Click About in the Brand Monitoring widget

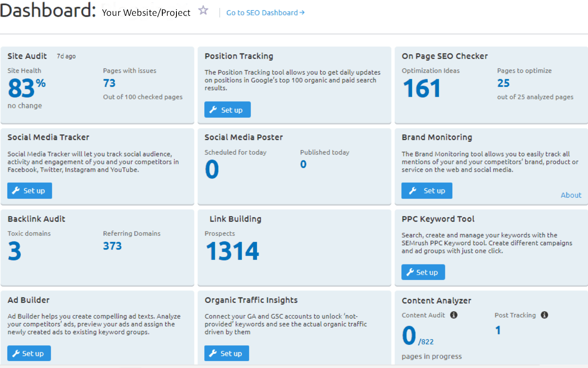pyautogui.click(x=571, y=195)
